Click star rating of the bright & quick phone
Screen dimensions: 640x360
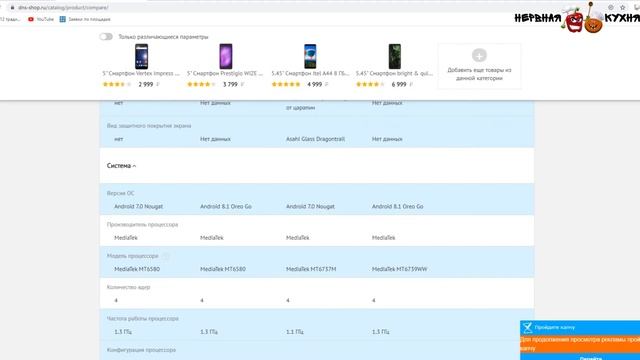point(370,84)
